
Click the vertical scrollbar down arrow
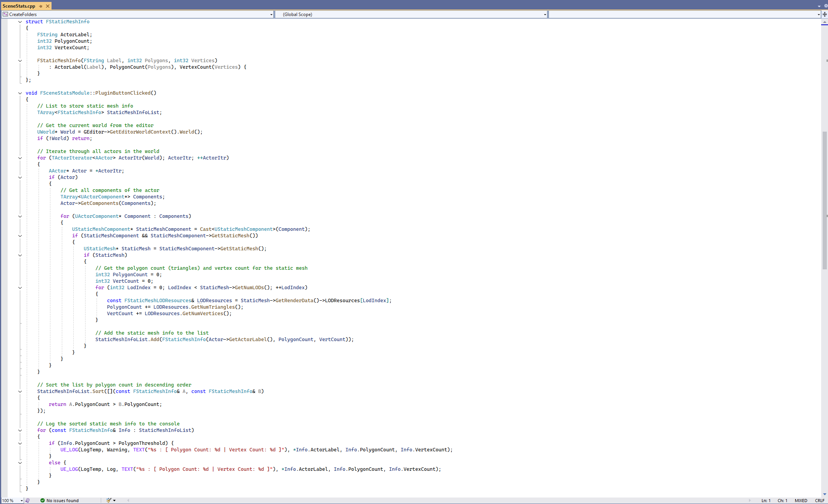click(825, 494)
